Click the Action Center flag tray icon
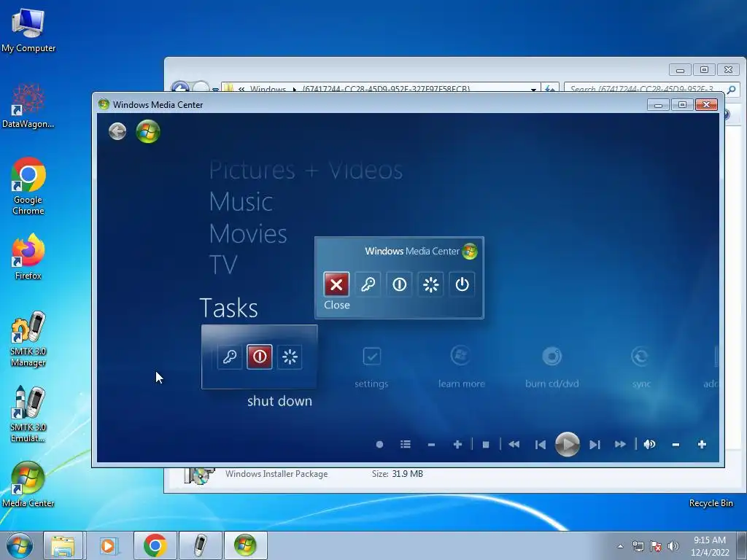This screenshot has width=747, height=560. pyautogui.click(x=656, y=546)
